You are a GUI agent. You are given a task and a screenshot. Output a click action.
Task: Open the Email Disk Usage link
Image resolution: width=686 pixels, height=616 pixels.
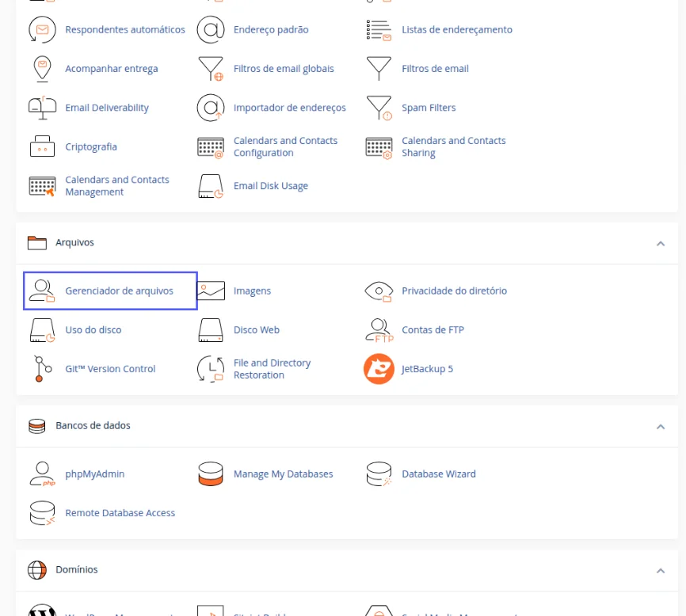coord(271,186)
